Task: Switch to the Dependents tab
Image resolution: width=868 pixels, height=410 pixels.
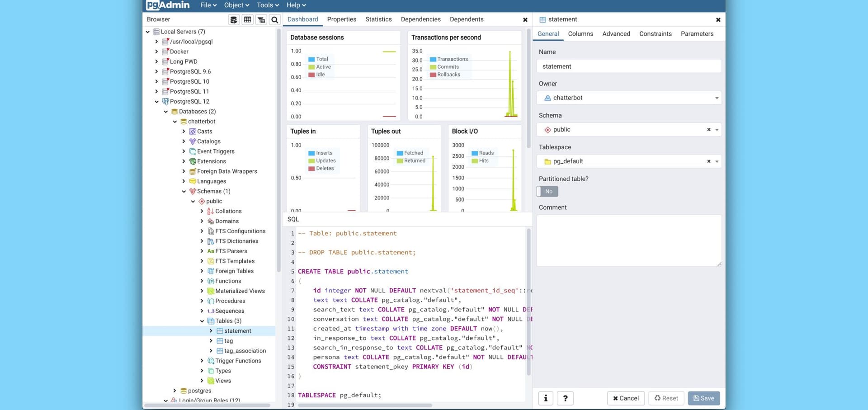Action: click(467, 19)
